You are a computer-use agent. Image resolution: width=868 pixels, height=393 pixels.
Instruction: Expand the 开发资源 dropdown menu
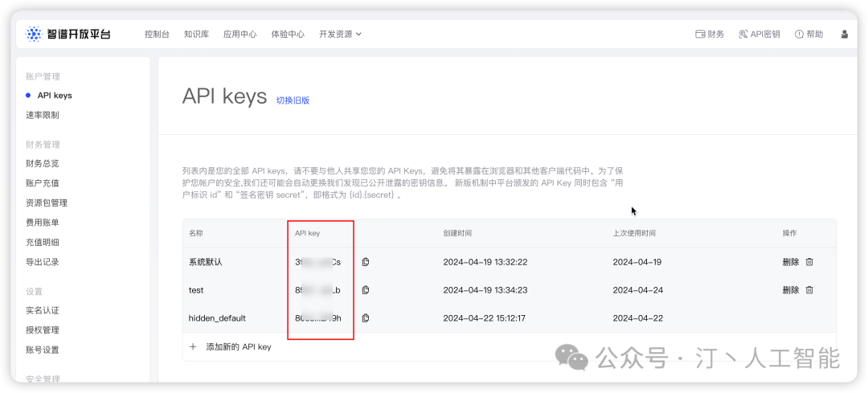point(341,34)
